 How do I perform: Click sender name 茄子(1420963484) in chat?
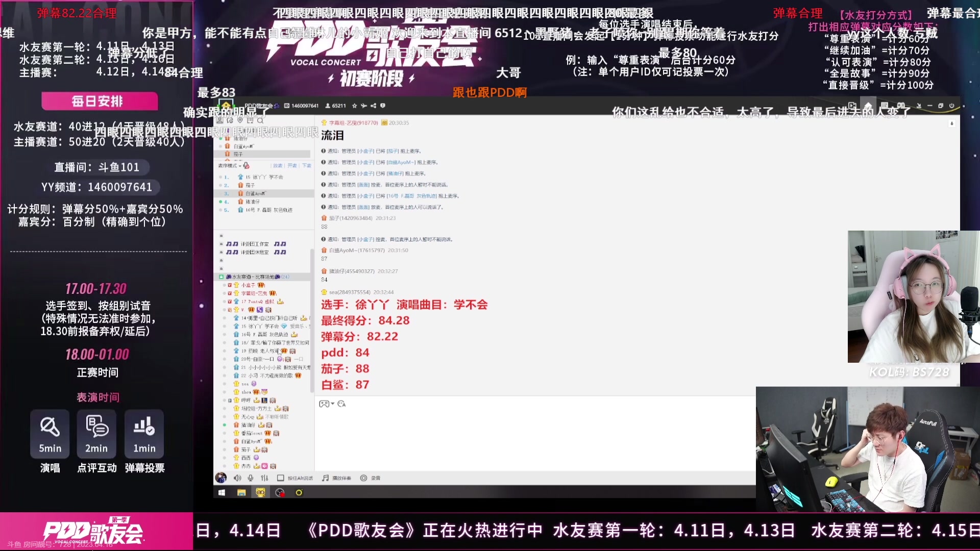(351, 218)
